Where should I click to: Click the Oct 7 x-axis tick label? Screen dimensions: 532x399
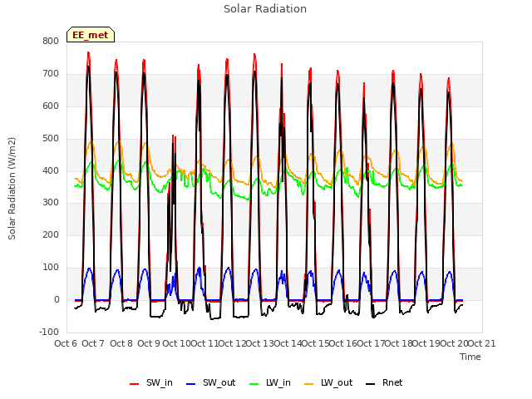tap(93, 343)
